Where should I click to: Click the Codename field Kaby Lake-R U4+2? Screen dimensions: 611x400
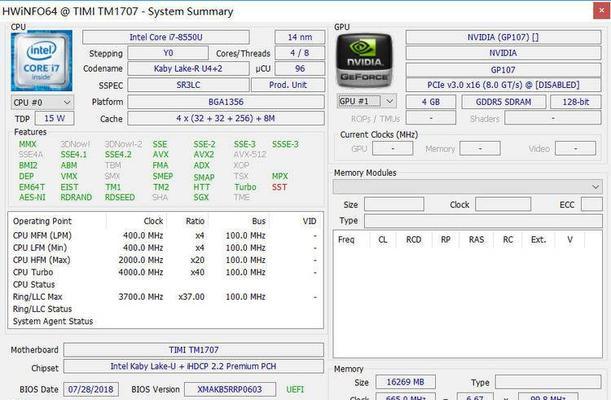[188, 69]
